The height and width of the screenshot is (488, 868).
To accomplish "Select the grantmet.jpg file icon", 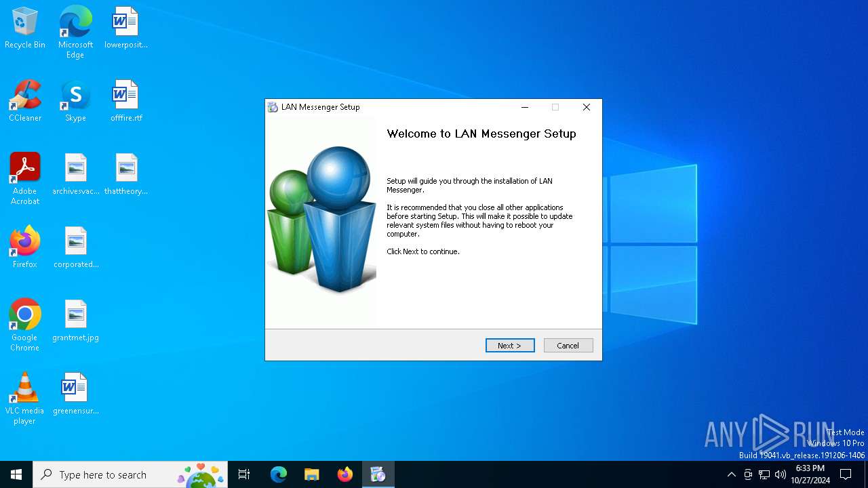I will point(75,321).
